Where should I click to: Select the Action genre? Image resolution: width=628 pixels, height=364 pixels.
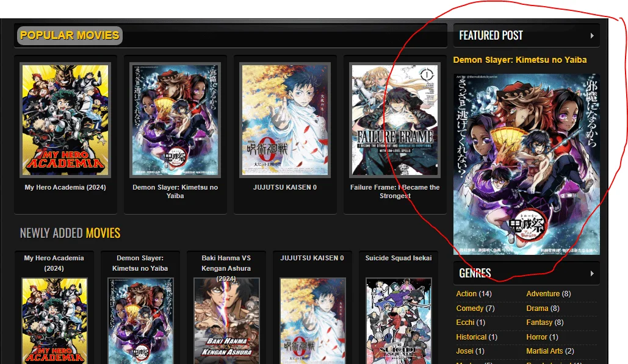pyautogui.click(x=466, y=294)
